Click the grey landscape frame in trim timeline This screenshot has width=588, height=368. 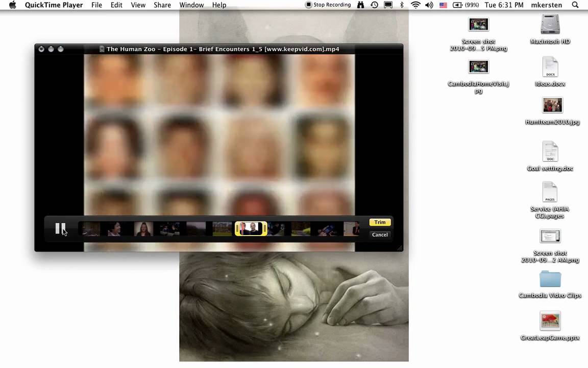[196, 228]
